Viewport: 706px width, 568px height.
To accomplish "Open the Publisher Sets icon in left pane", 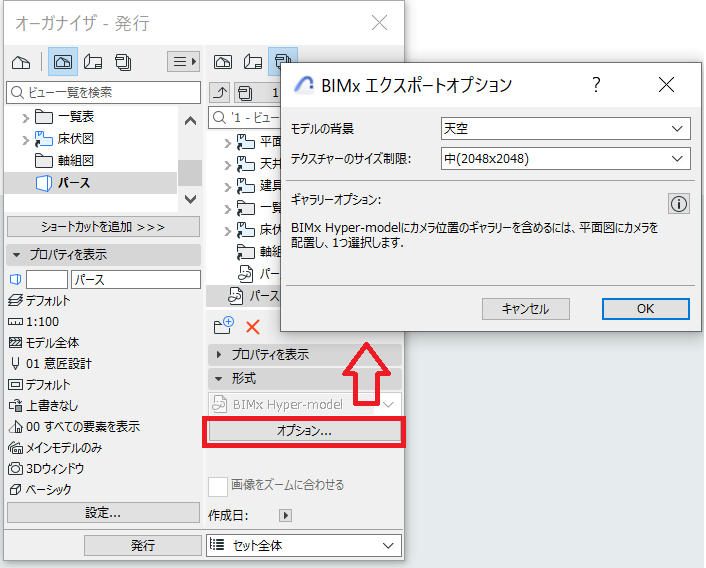I will coord(123,62).
